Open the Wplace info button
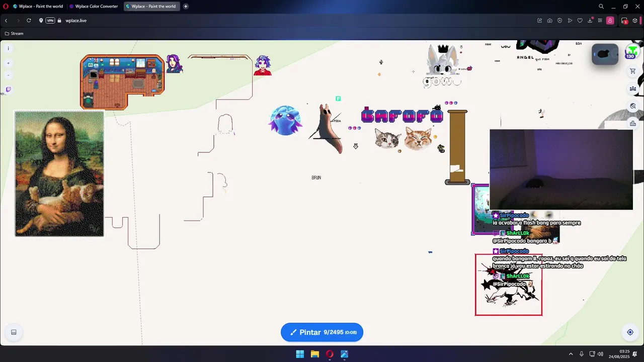This screenshot has height=362, width=644. pyautogui.click(x=8, y=48)
